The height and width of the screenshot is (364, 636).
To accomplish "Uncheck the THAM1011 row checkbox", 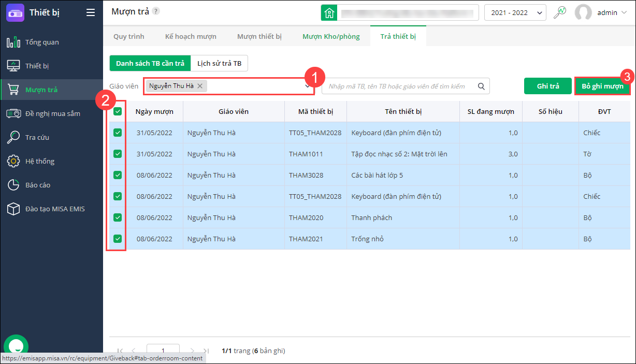I will [118, 154].
